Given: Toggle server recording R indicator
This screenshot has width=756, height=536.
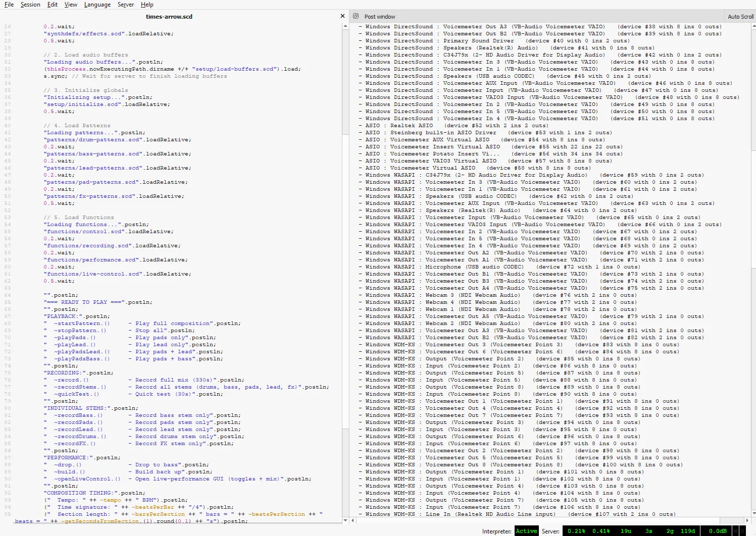Looking at the screenshot, I should click(x=743, y=531).
